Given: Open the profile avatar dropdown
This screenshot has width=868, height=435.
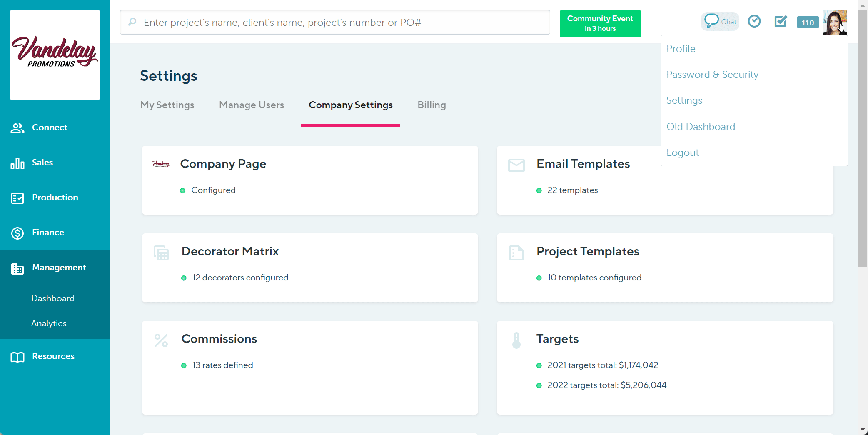Looking at the screenshot, I should coord(834,22).
